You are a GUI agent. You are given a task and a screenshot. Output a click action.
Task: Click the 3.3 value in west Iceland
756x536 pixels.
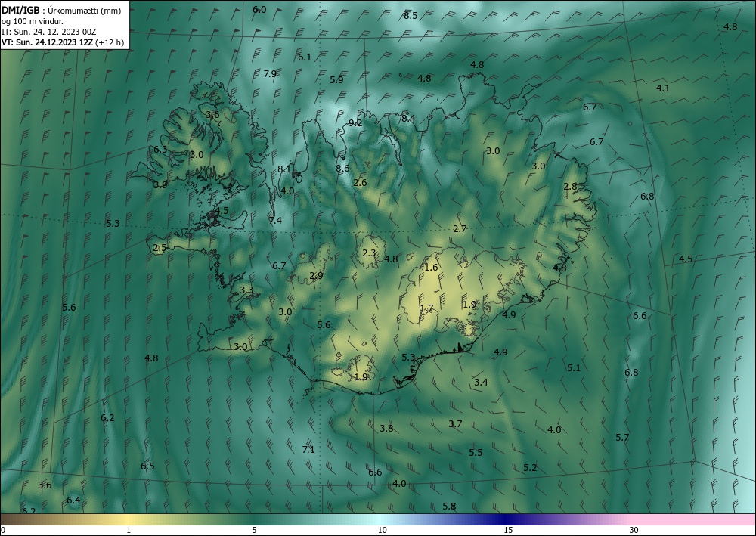[246, 290]
